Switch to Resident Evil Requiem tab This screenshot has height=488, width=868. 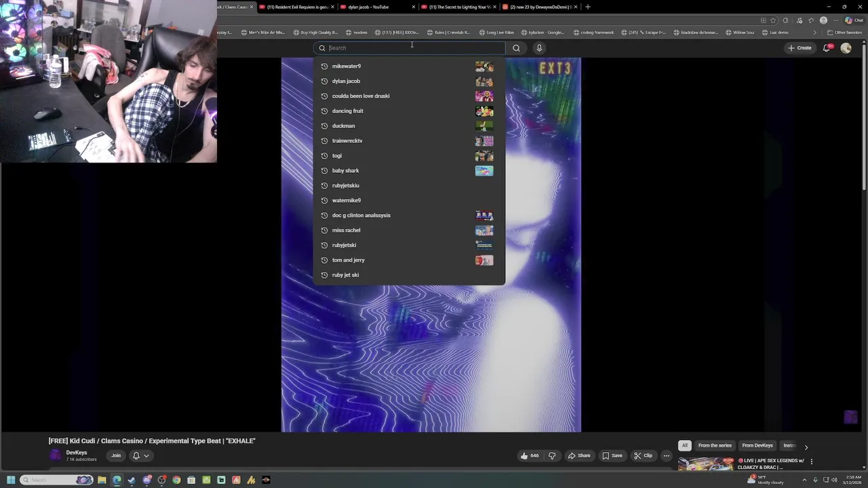297,7
